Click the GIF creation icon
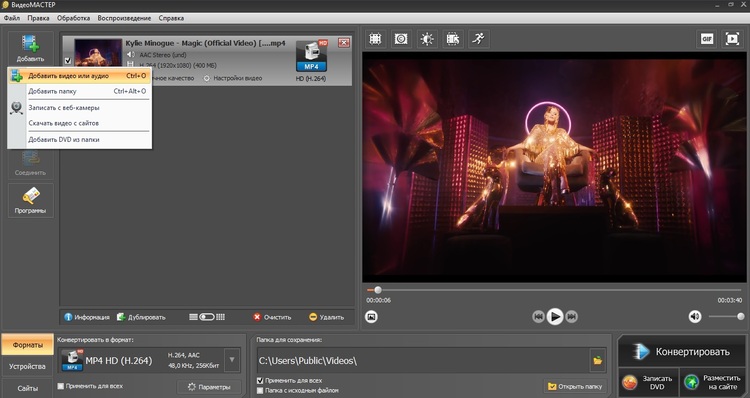 point(707,39)
